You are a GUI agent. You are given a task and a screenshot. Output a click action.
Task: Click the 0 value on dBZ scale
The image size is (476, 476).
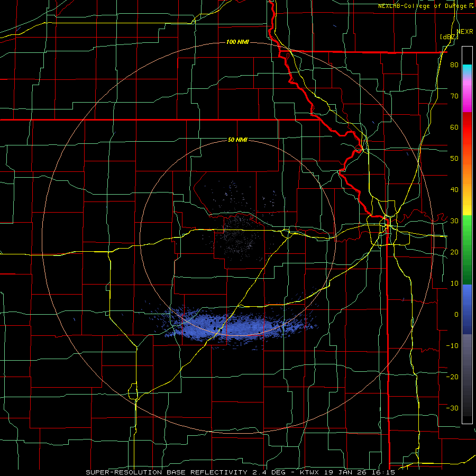pyautogui.click(x=456, y=315)
